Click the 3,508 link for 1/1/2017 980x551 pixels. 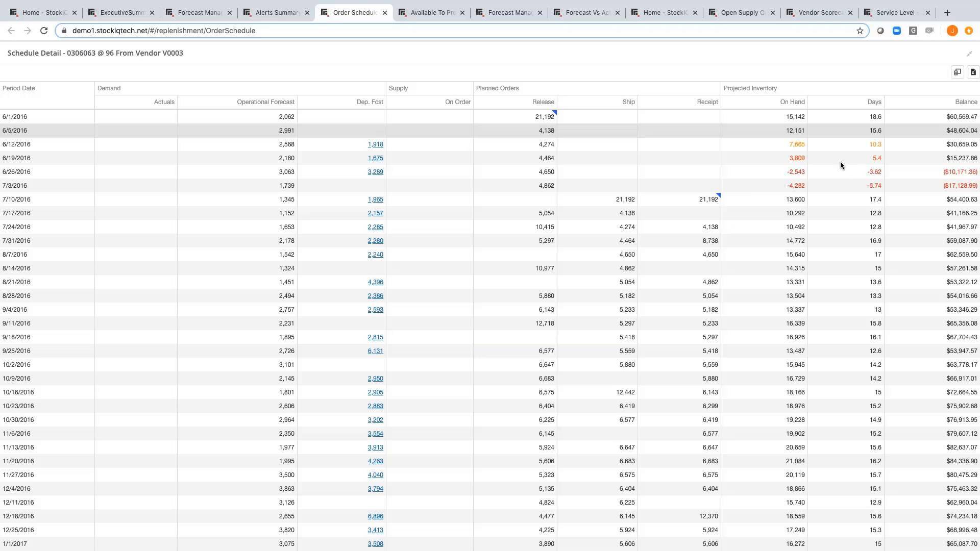[376, 543]
